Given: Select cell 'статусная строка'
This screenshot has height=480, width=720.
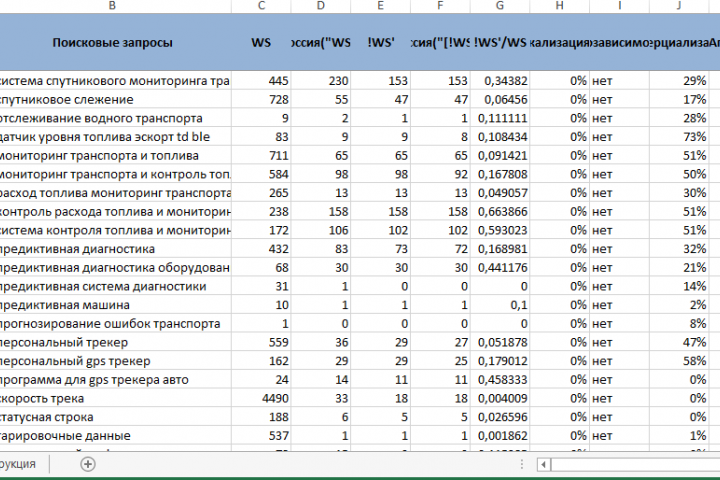Looking at the screenshot, I should pos(115,417).
